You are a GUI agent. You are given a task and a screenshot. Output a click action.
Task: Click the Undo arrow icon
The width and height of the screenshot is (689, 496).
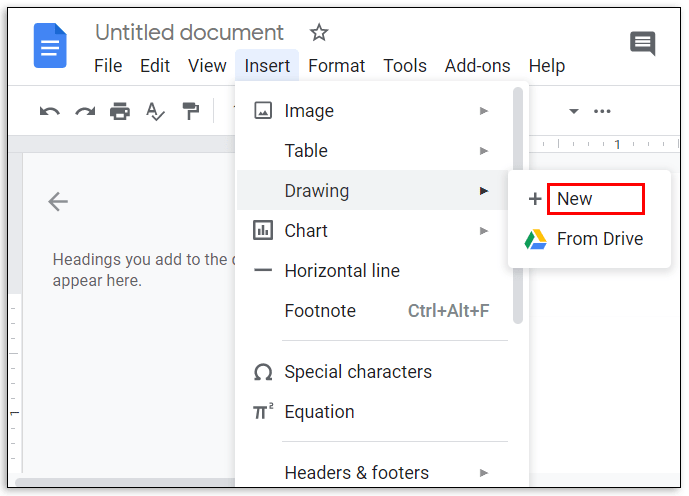tap(50, 111)
